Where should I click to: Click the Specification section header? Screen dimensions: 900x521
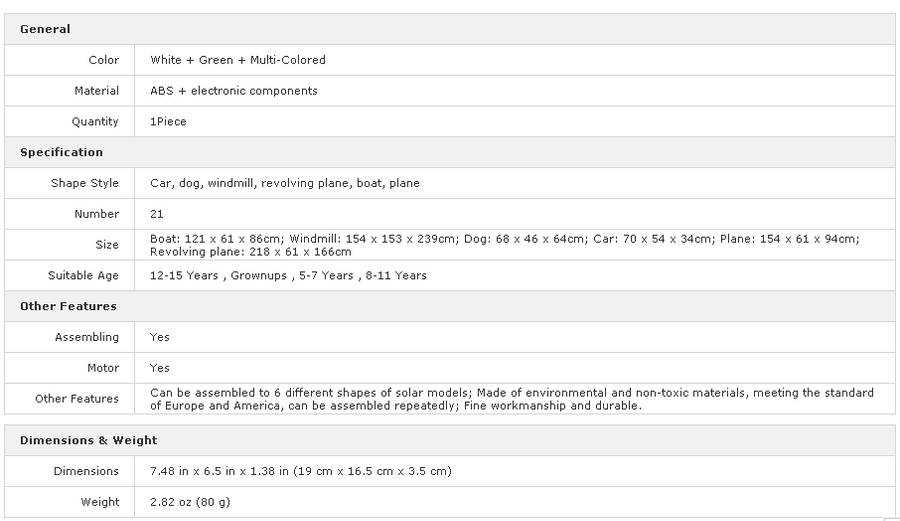pyautogui.click(x=61, y=152)
